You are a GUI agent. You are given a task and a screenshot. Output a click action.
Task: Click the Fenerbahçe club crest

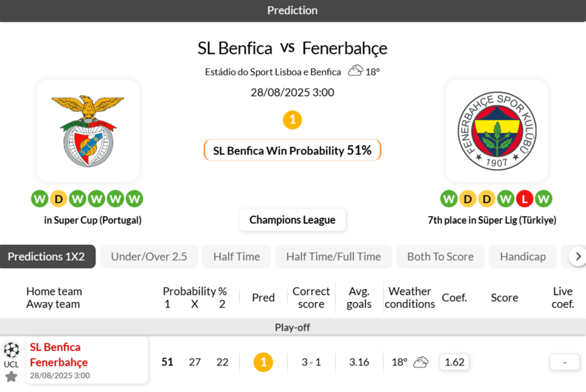(496, 130)
